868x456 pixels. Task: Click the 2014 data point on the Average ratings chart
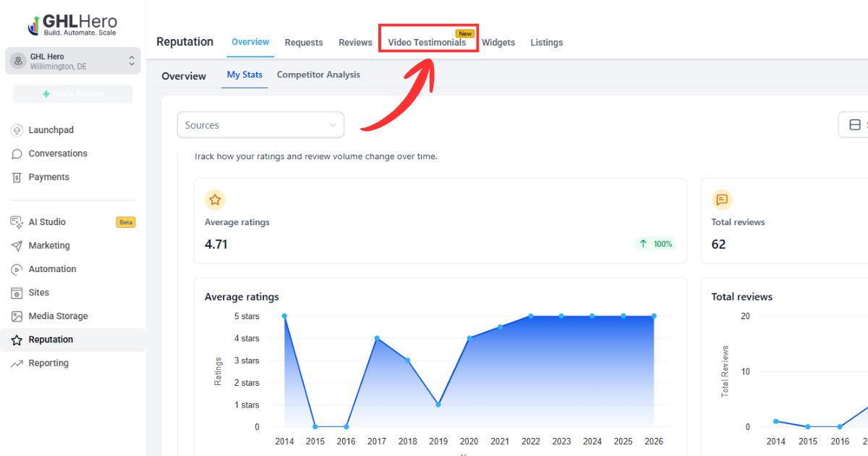click(284, 316)
